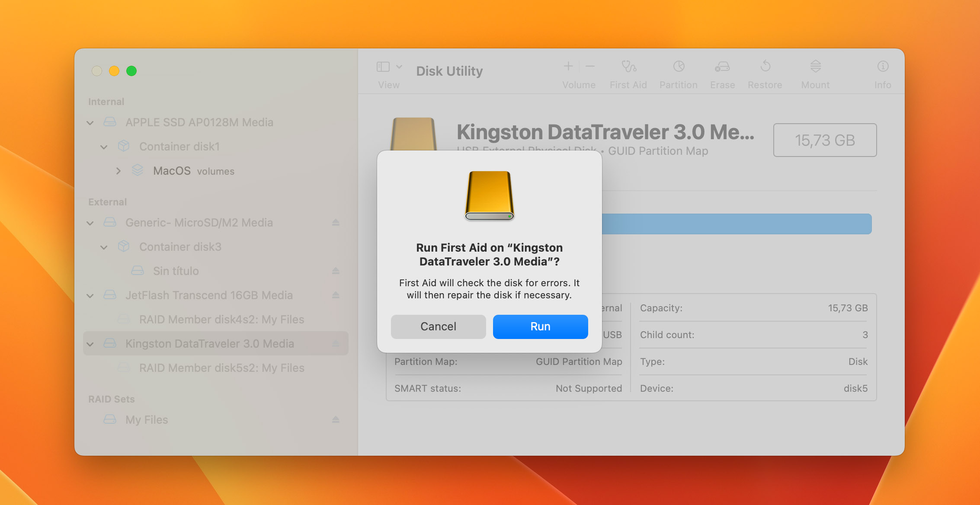
Task: Open the Info toolbar icon
Action: click(x=883, y=66)
